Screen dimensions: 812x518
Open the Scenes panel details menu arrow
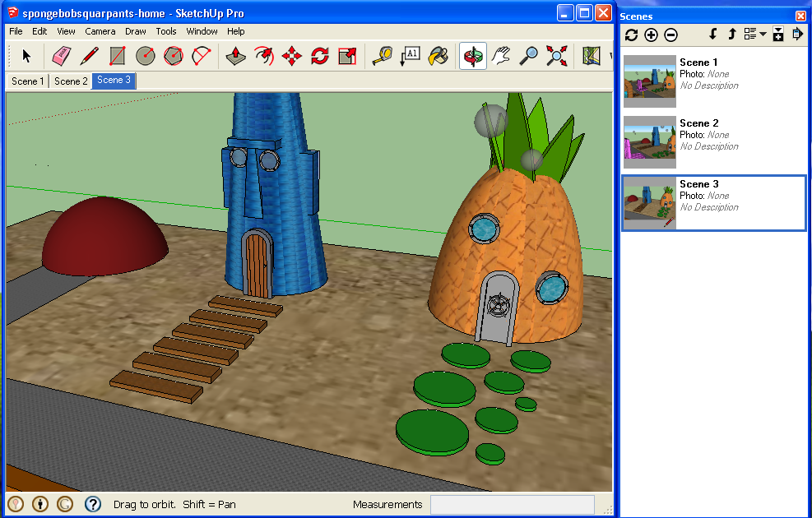(x=797, y=35)
